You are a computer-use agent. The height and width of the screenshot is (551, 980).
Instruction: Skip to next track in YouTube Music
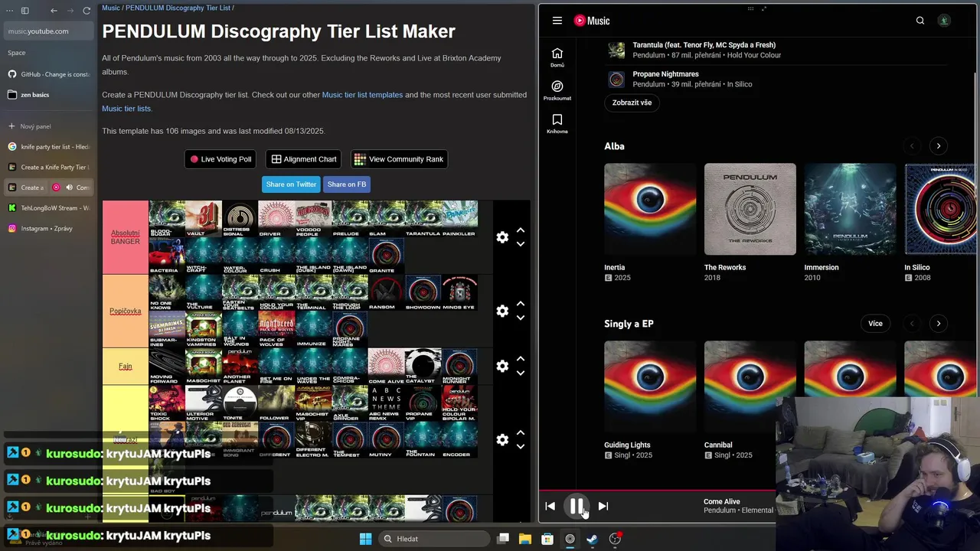[x=603, y=506]
